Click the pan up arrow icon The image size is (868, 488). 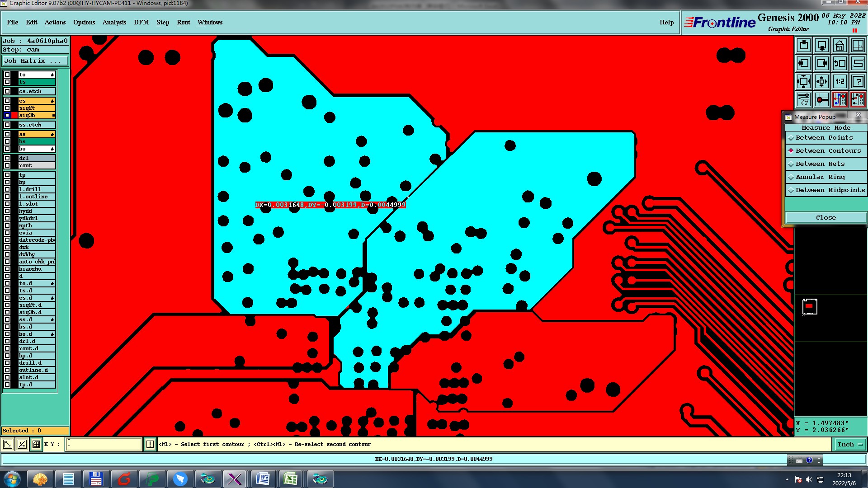pyautogui.click(x=804, y=45)
